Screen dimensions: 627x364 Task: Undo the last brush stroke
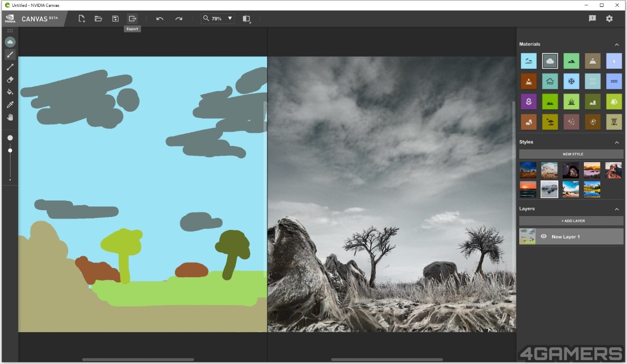[160, 19]
